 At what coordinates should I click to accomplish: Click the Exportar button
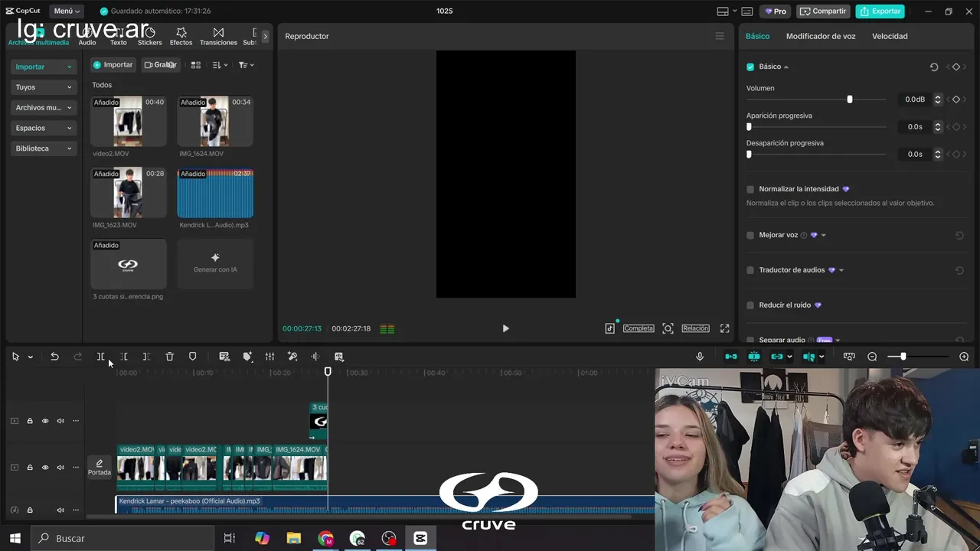(x=880, y=11)
